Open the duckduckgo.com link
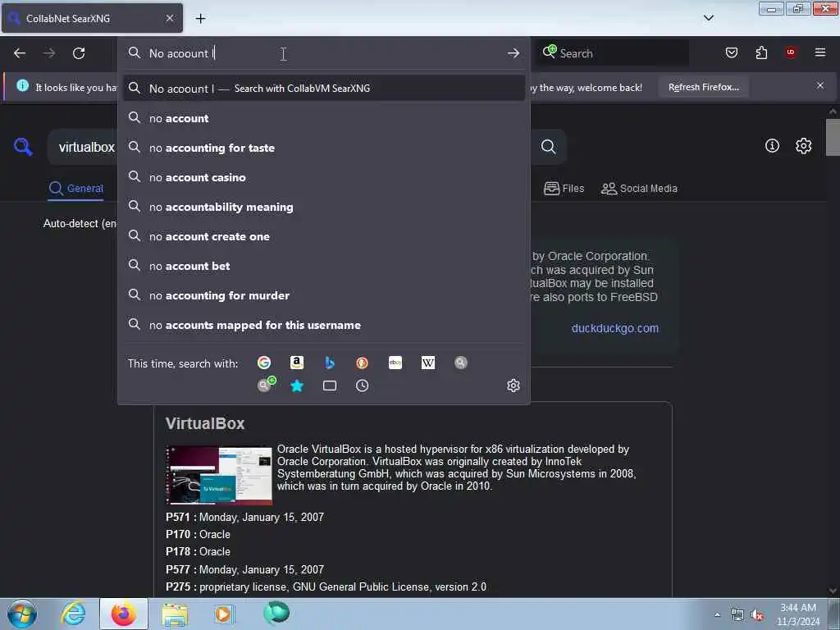Screen dimensions: 840x630 pos(614,328)
